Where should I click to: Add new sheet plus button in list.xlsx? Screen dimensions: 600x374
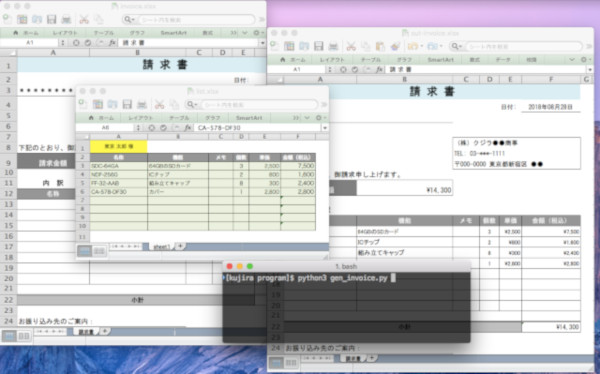pyautogui.click(x=180, y=246)
